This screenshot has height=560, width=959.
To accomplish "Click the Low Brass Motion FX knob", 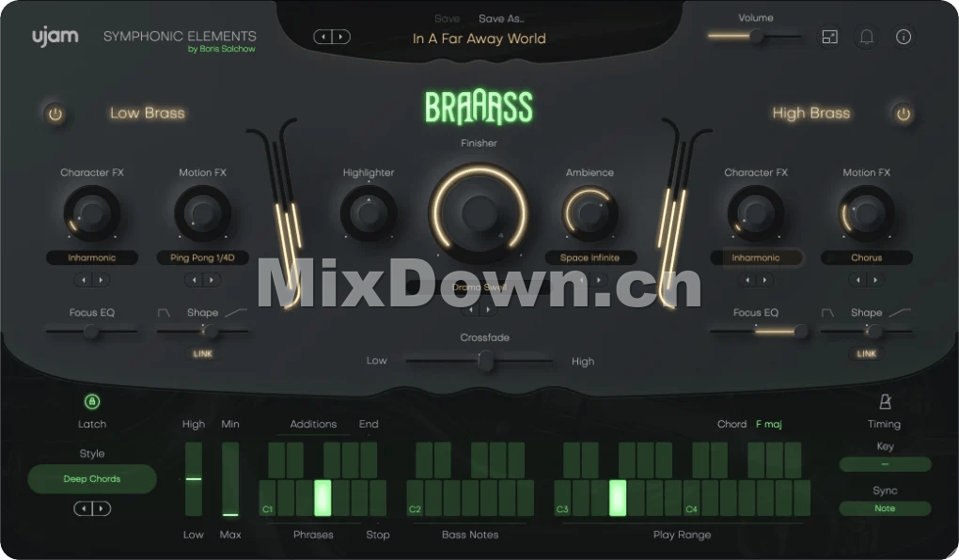I will (x=202, y=213).
